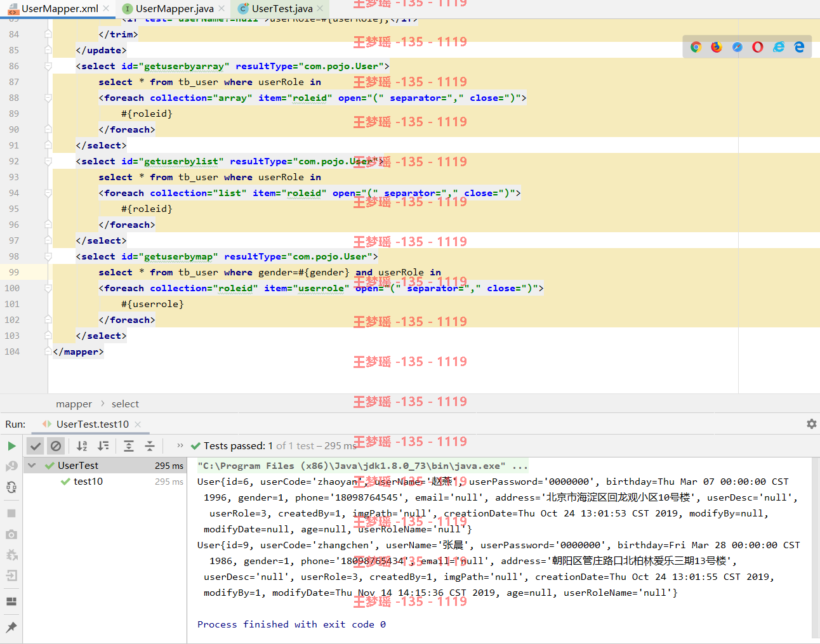This screenshot has width=820, height=644.
Task: Open Run panel settings gear
Action: pos(811,424)
